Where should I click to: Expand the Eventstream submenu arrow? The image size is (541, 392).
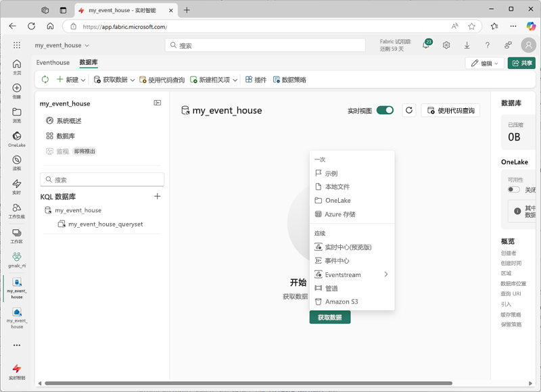[x=386, y=274]
